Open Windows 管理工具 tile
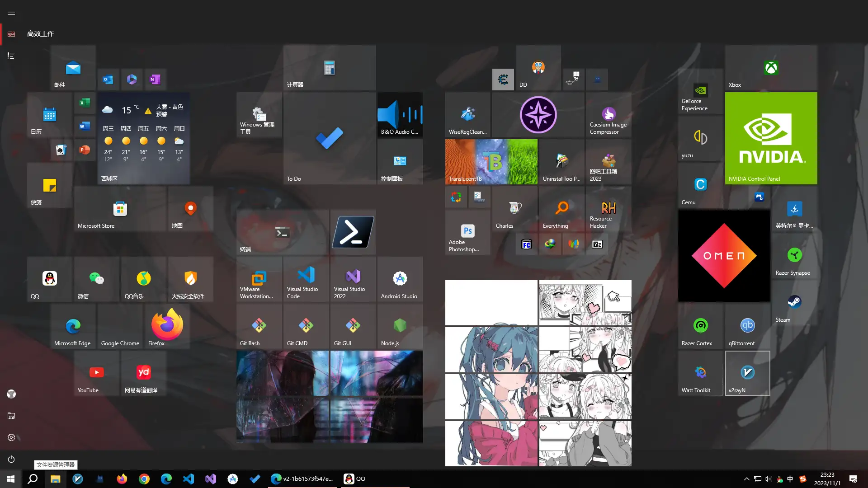Viewport: 868px width, 488px height. click(x=259, y=115)
